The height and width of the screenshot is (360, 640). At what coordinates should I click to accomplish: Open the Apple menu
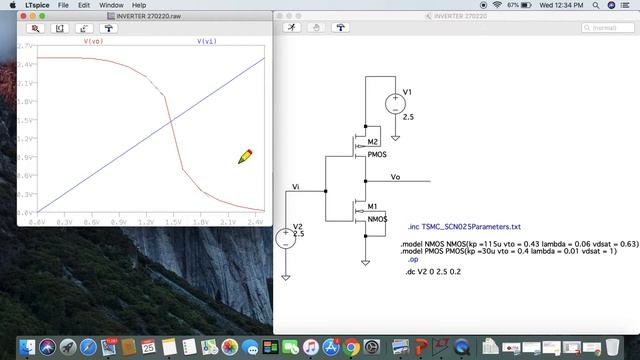point(13,5)
